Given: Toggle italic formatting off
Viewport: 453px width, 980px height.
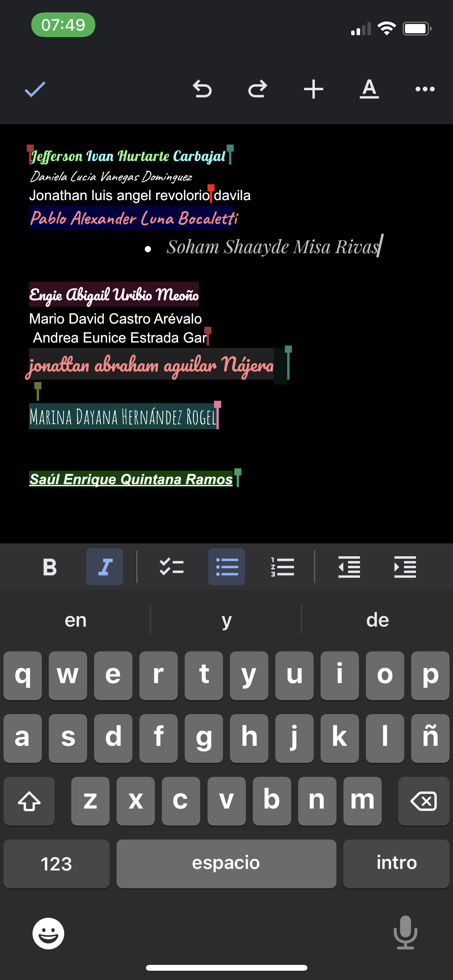Looking at the screenshot, I should (105, 567).
